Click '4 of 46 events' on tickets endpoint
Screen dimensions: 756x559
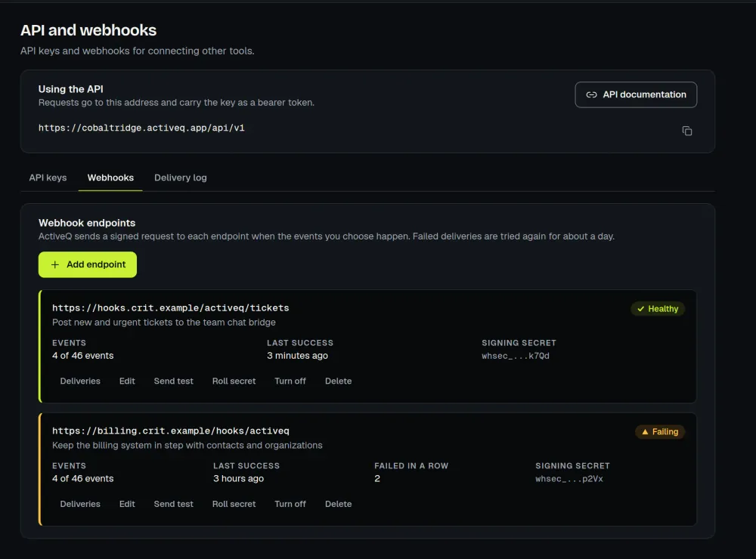click(x=83, y=356)
